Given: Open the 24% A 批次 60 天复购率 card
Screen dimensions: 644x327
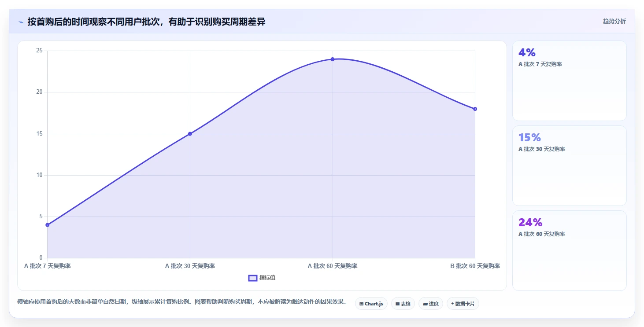Looking at the screenshot, I should click(569, 250).
